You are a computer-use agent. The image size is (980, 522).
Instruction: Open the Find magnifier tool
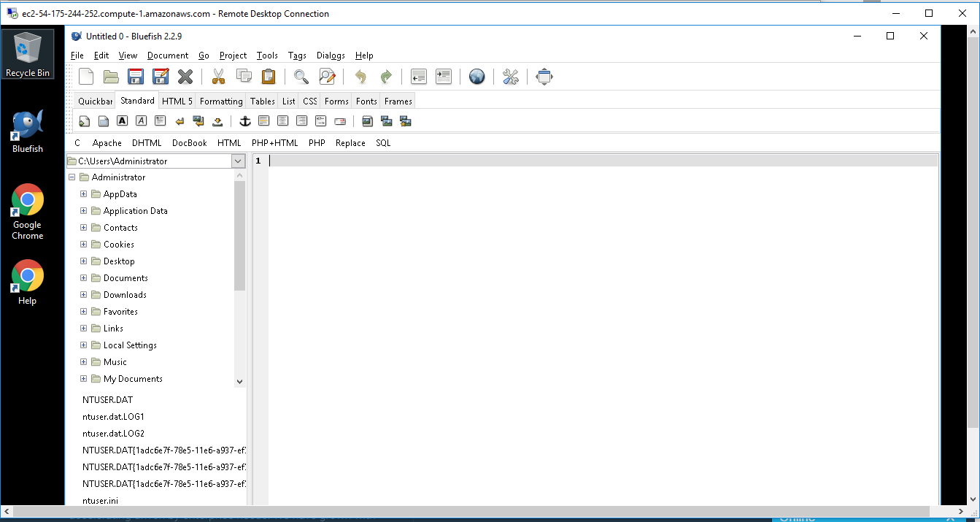point(301,77)
